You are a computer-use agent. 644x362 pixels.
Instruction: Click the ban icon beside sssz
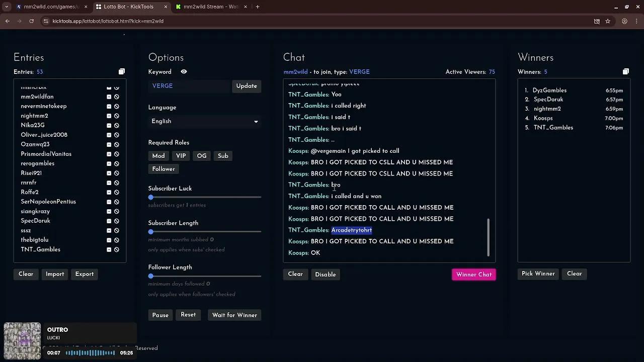click(x=117, y=230)
